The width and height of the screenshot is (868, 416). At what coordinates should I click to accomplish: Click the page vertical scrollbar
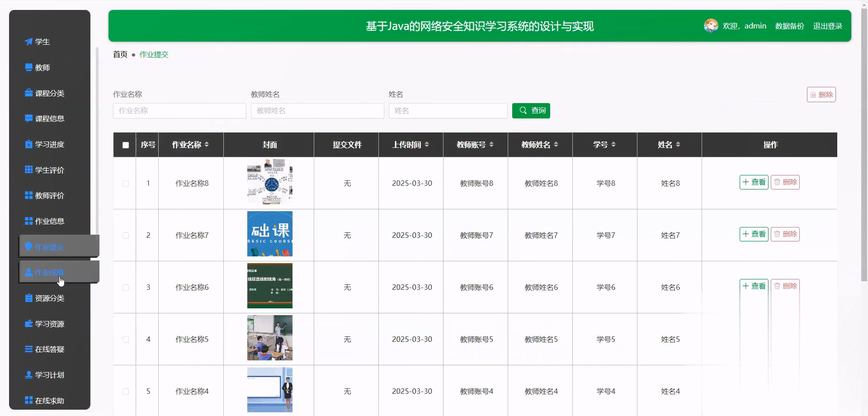(864, 145)
